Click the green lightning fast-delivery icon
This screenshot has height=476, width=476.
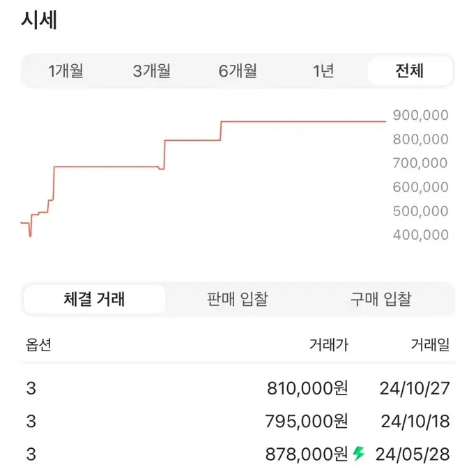[359, 454]
